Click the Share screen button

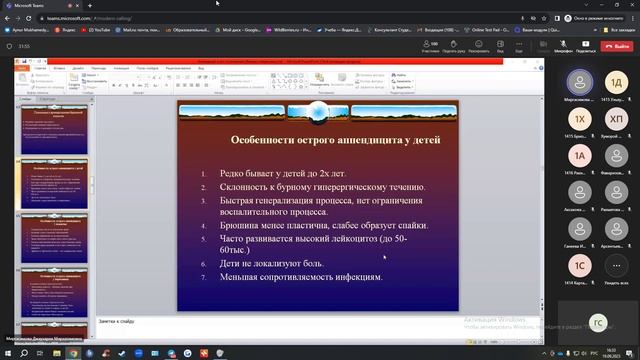point(586,46)
